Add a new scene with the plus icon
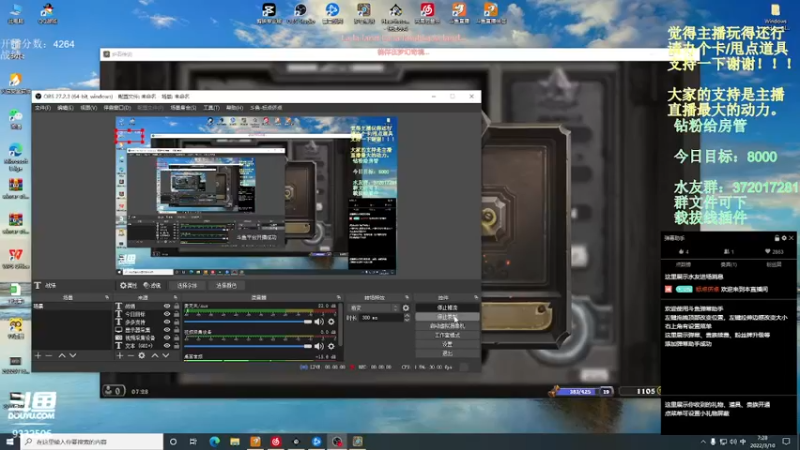 click(x=38, y=355)
